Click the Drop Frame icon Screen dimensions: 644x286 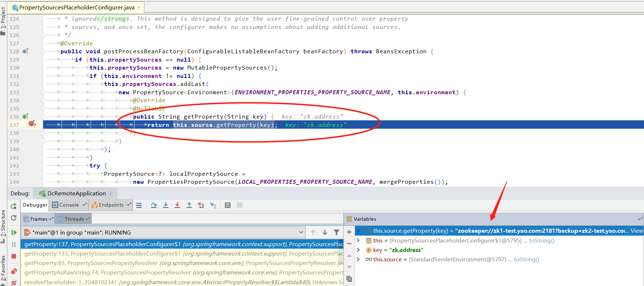click(201, 205)
